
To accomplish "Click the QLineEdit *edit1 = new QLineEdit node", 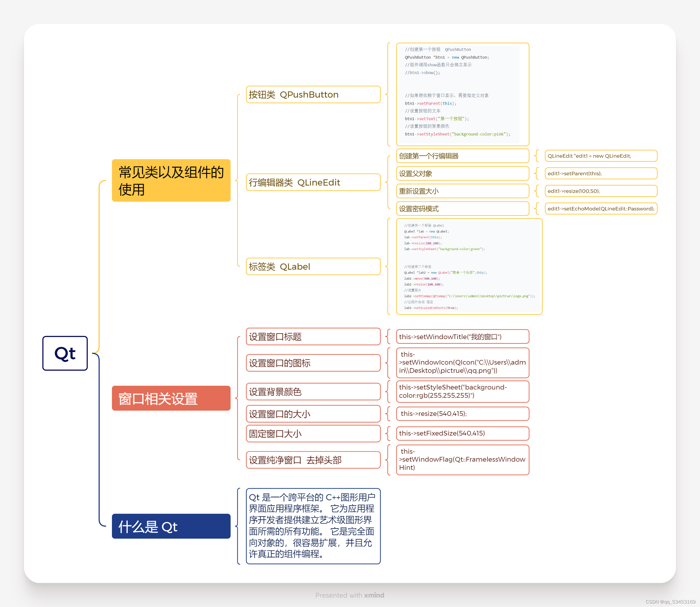I will coord(601,156).
